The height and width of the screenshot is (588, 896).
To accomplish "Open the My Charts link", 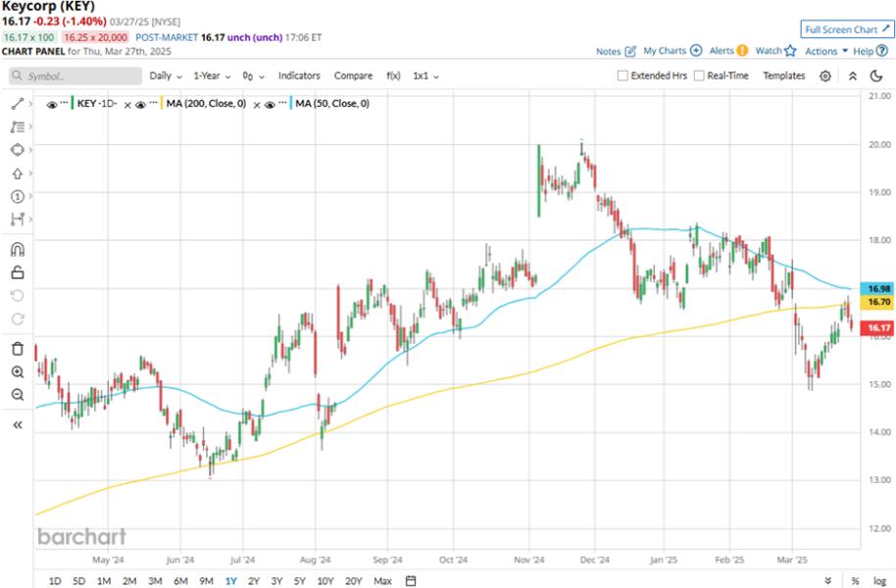I will coord(672,51).
